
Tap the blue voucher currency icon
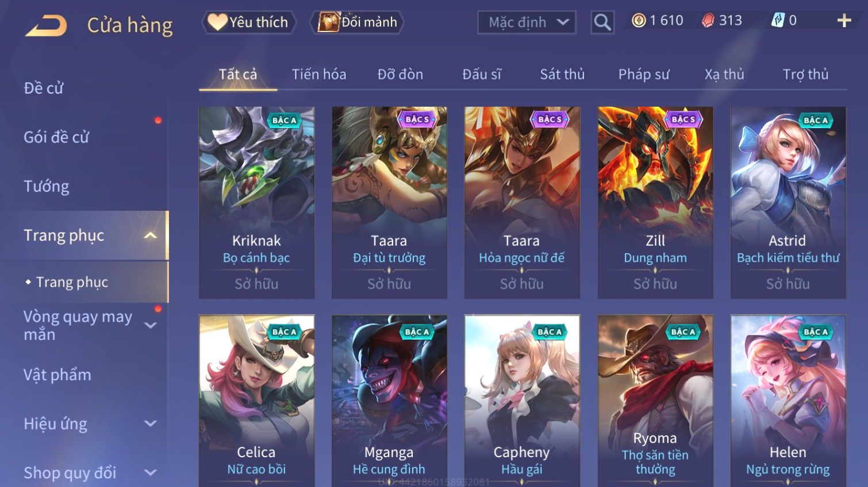pos(777,20)
